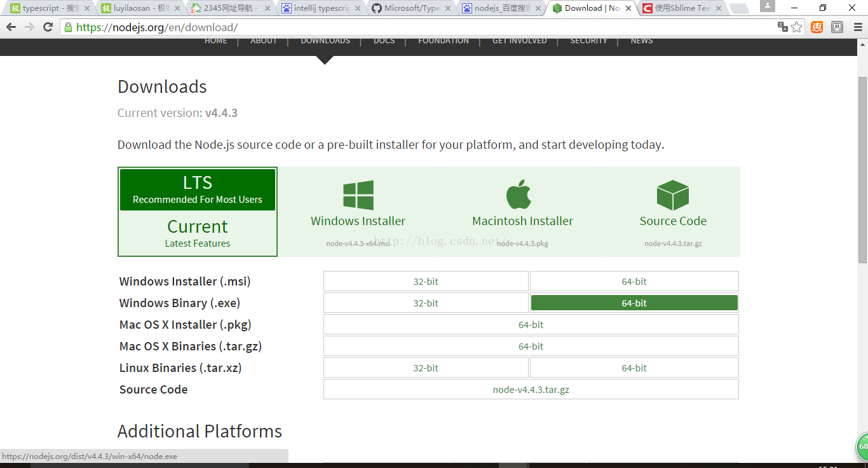The image size is (868, 468).
Task: Click the Windows logo installer icon
Action: [x=358, y=195]
